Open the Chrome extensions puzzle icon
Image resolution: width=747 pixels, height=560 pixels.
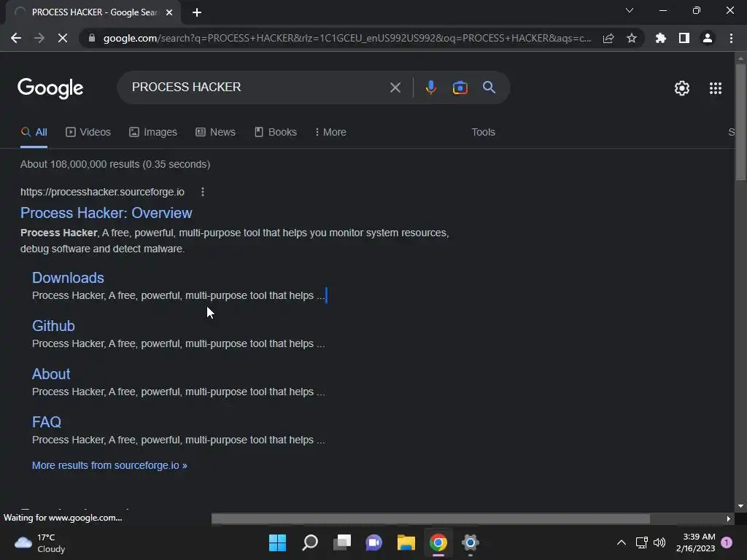(x=661, y=38)
